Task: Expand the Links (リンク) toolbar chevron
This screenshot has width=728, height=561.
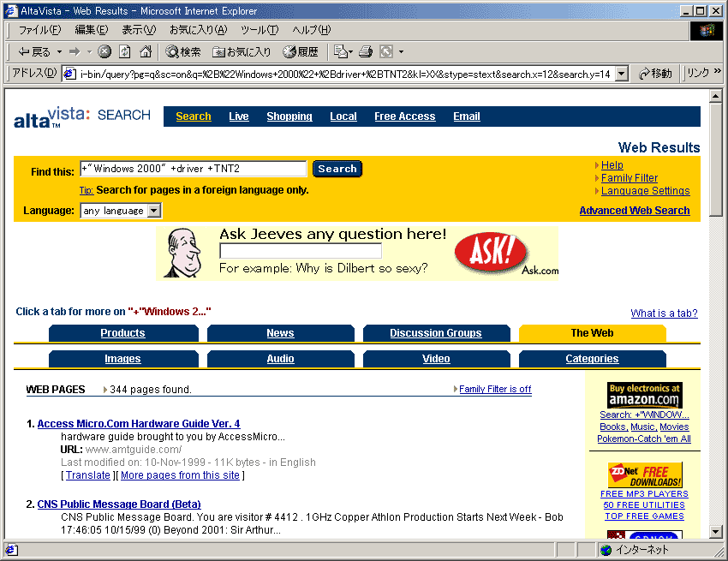Action: tap(718, 70)
